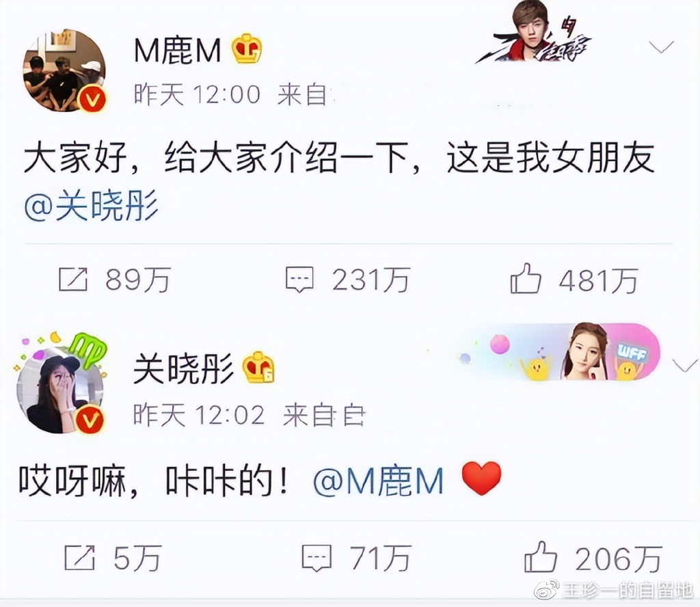Expand the options chevron on 关晓彤's post
Viewport: 700px width, 607px height.
point(685,365)
